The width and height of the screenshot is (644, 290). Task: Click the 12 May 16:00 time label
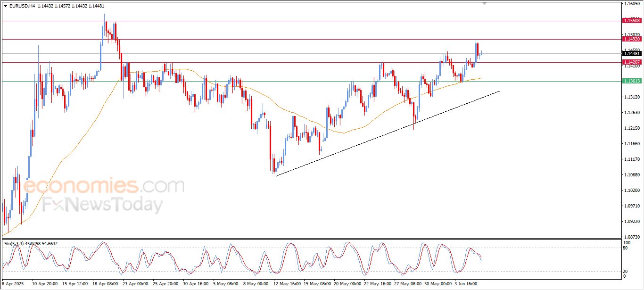[x=286, y=284]
